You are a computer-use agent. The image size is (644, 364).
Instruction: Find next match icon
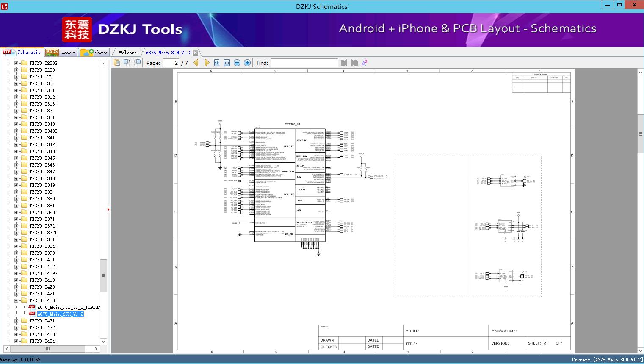coord(354,63)
